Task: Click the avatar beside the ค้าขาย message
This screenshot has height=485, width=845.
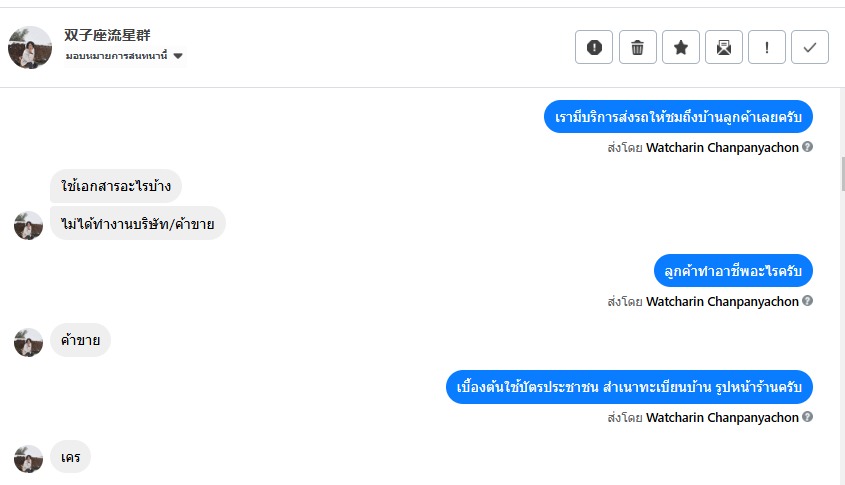Action: click(x=28, y=342)
